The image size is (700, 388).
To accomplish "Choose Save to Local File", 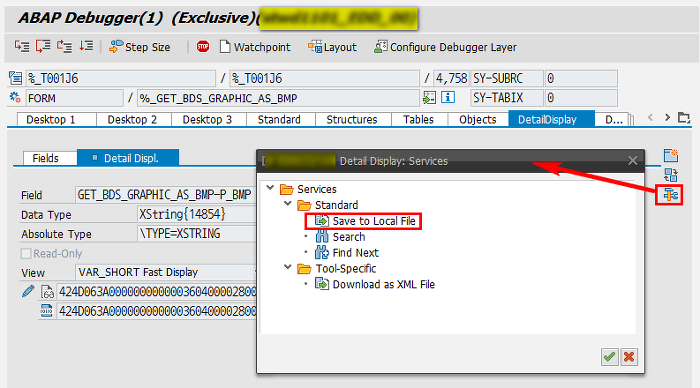I will pos(365,221).
